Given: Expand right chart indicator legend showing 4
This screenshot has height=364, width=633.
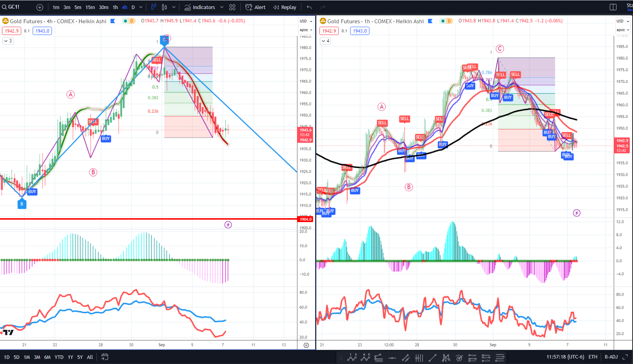Looking at the screenshot, I should click(x=325, y=41).
